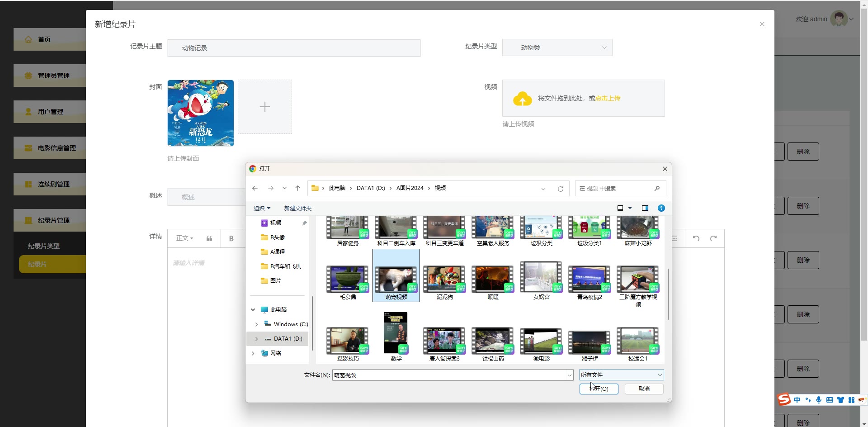Image resolution: width=868 pixels, height=427 pixels.
Task: Select 电影信息管理 in the sidebar
Action: click(x=57, y=148)
